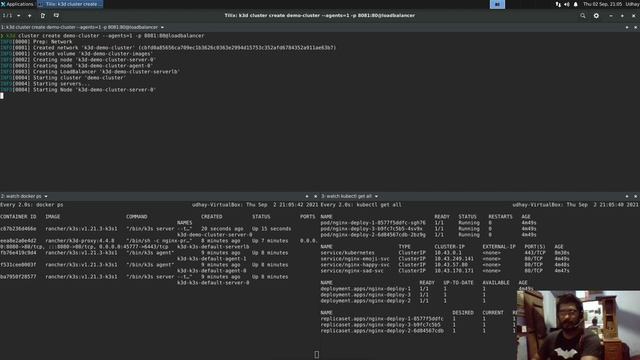The image size is (640, 360).
Task: Open the volume tray icon
Action: pos(567,4)
